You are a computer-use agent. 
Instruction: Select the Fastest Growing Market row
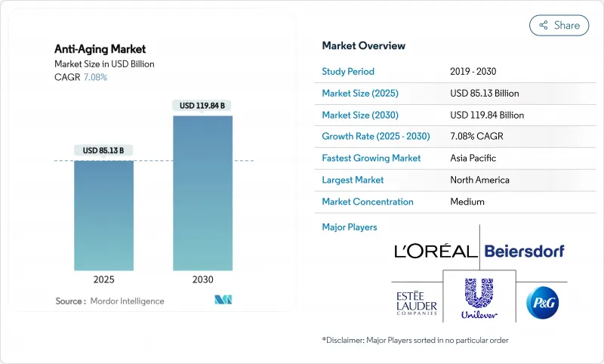444,159
